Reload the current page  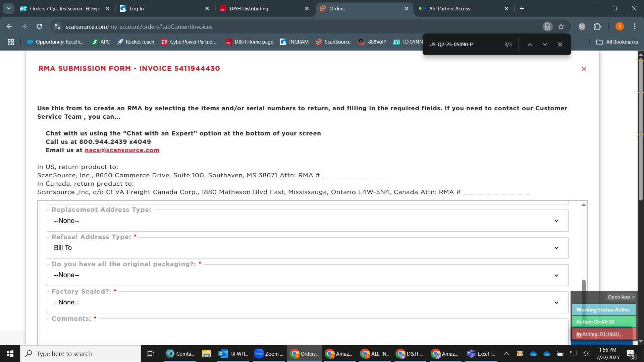click(39, 26)
